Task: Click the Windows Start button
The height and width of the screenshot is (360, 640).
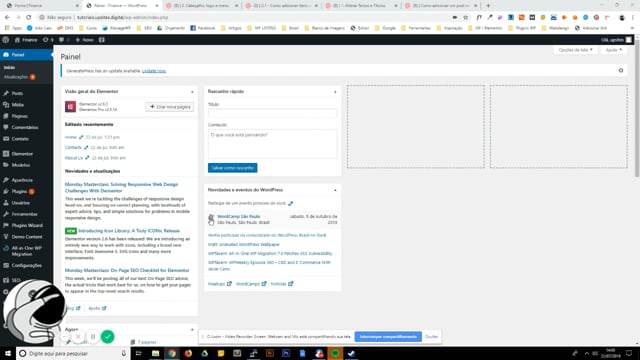Action: point(8,353)
